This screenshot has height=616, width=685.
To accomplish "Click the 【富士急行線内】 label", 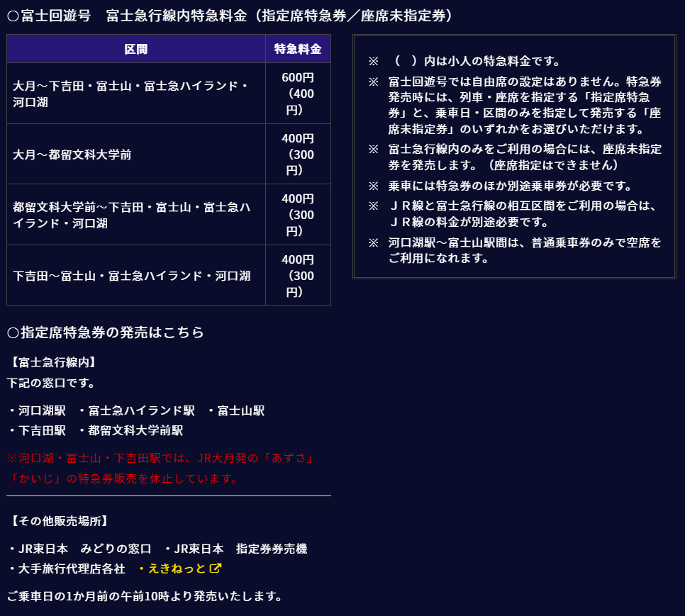I will [54, 362].
